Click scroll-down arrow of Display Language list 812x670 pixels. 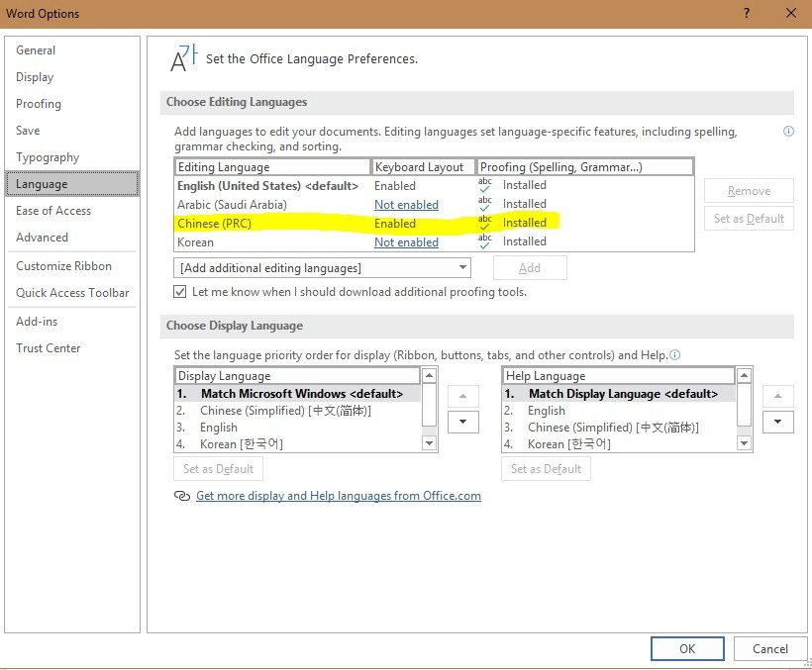coord(430,443)
